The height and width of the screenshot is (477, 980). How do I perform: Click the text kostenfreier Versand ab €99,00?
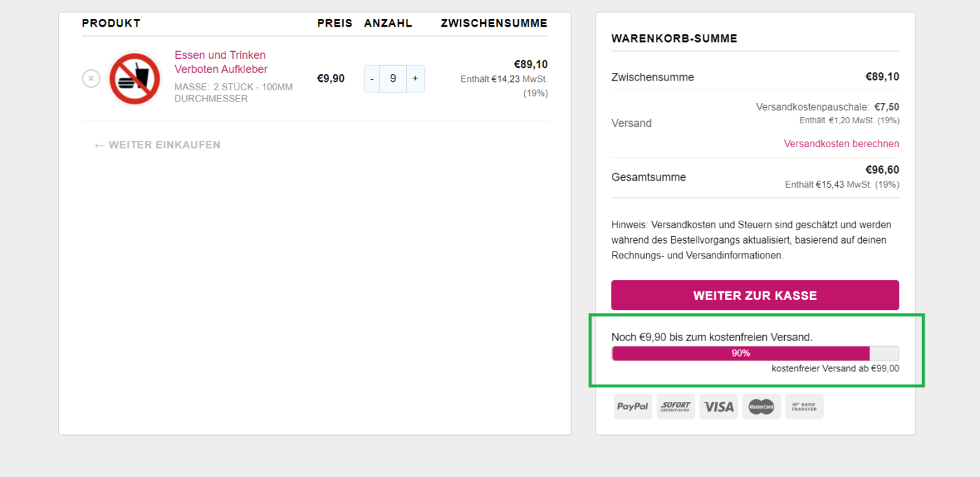click(835, 368)
